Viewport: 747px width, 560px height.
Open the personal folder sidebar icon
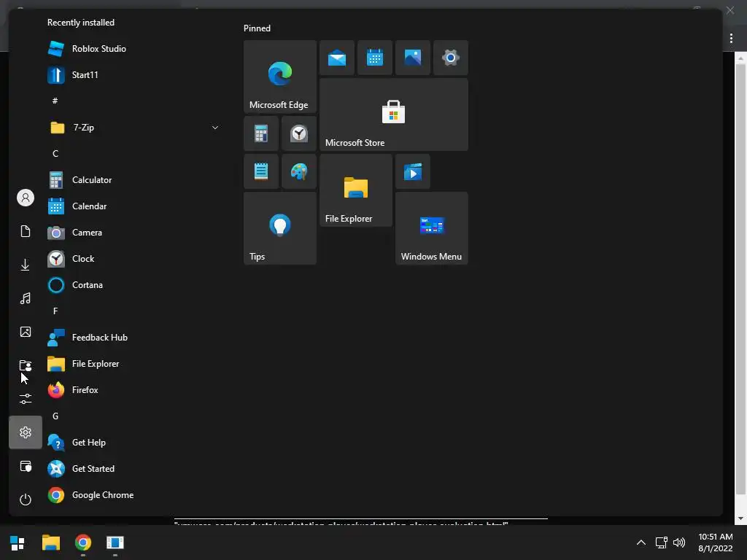26,365
